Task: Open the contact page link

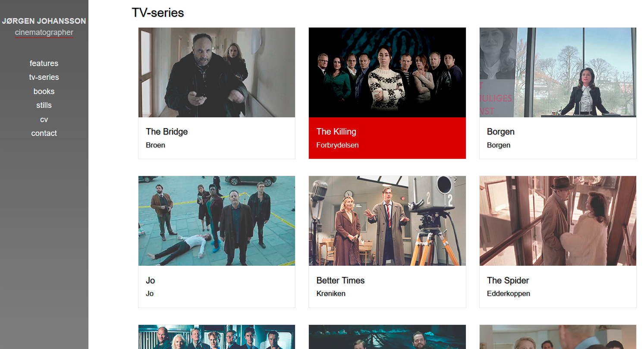Action: click(44, 133)
